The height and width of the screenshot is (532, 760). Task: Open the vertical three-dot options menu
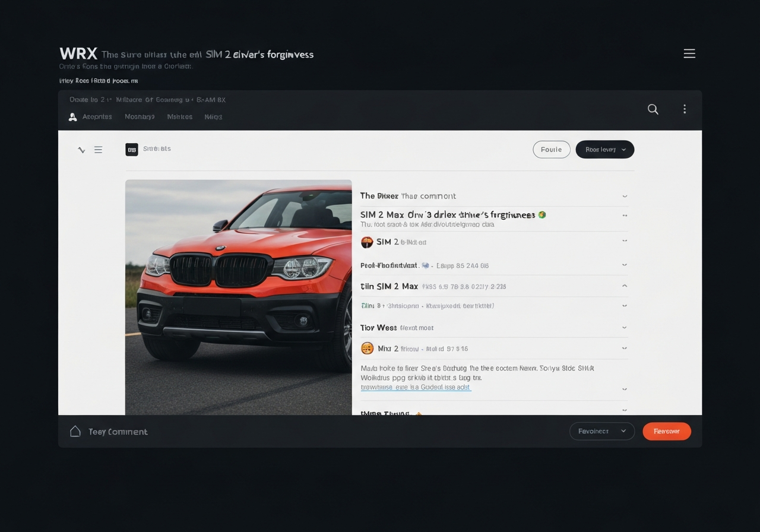685,109
